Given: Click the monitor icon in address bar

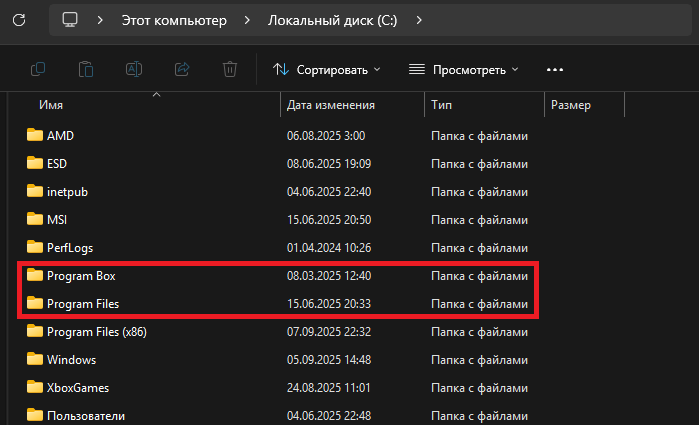Looking at the screenshot, I should click(x=70, y=20).
